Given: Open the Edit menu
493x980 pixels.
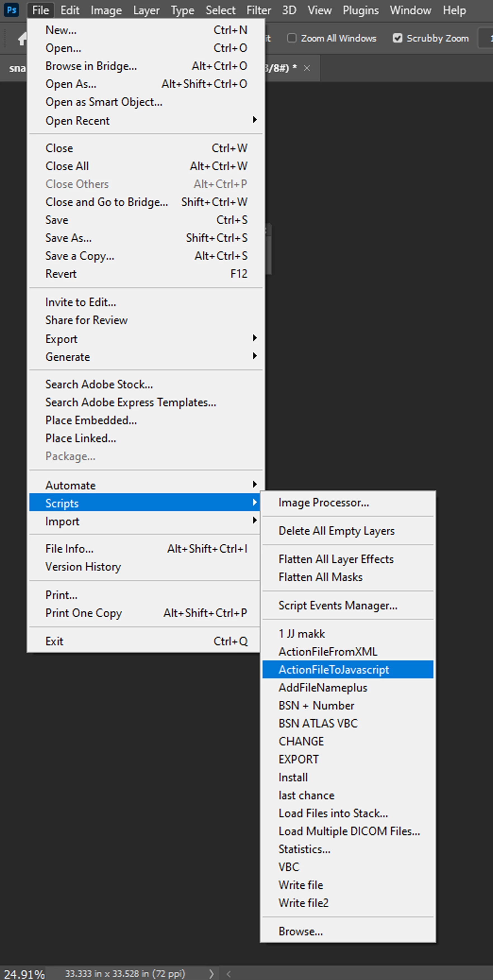Looking at the screenshot, I should pyautogui.click(x=70, y=10).
